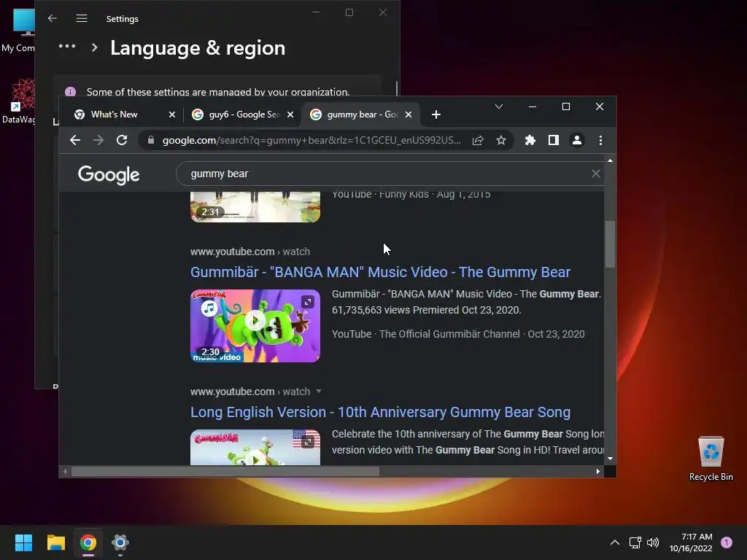Open Chrome tab search chevron
Viewport: 747px width, 560px height.
[x=499, y=106]
